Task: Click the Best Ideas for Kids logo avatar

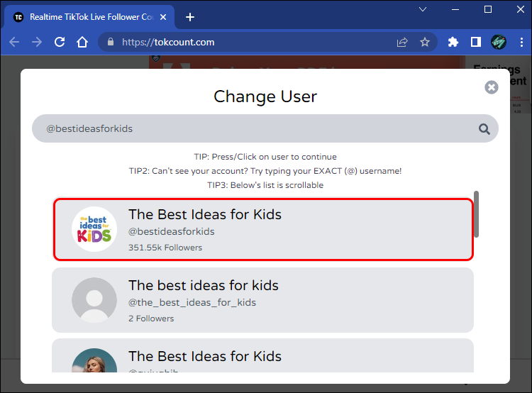Action: click(x=94, y=229)
